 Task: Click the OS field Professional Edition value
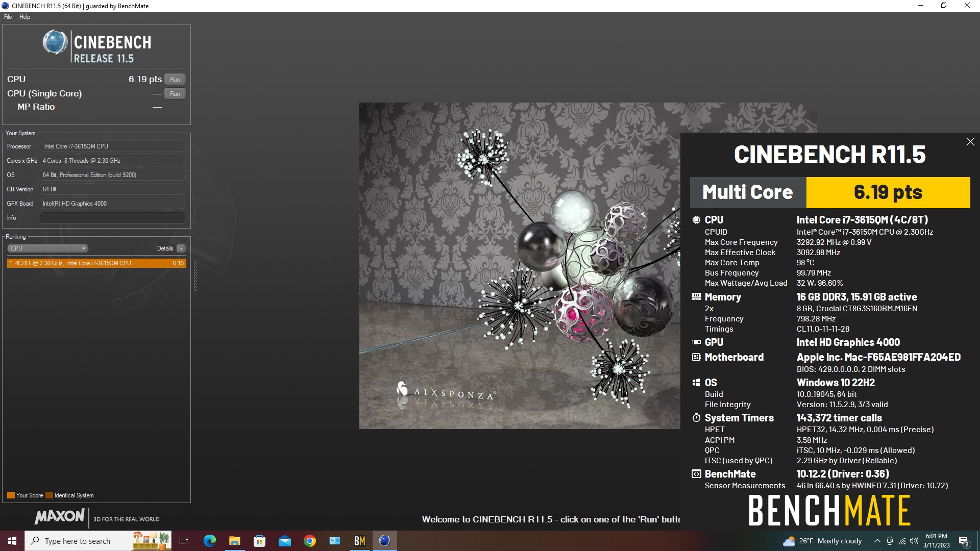pos(112,175)
